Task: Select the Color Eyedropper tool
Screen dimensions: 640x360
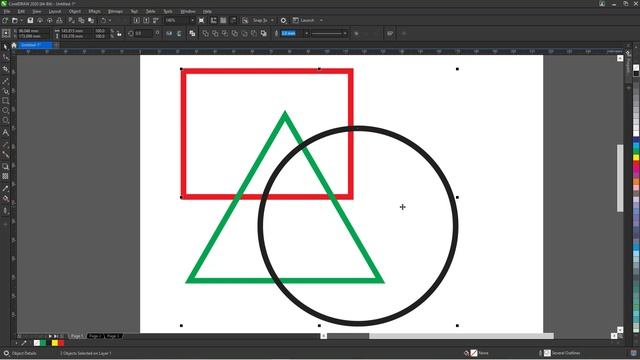Action: pos(5,188)
